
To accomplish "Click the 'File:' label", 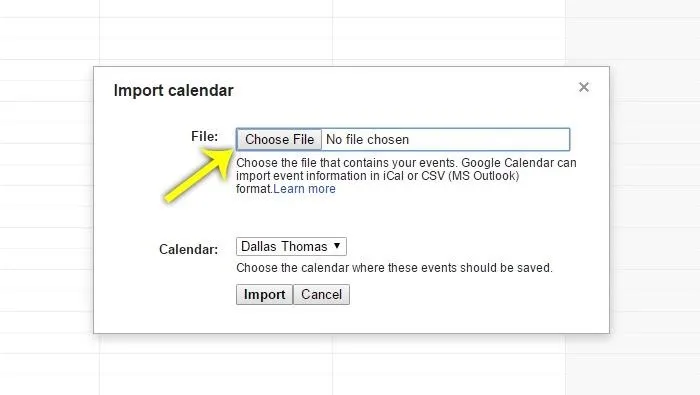I will point(204,136).
